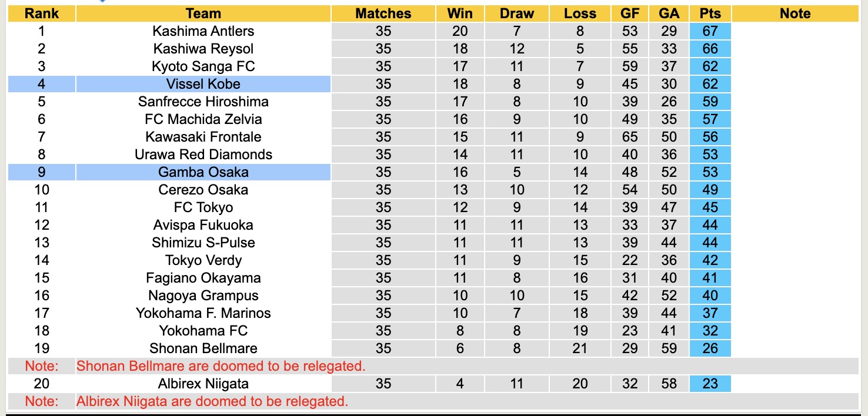Image resolution: width=868 pixels, height=416 pixels.
Task: Select the Win column header
Action: (460, 14)
